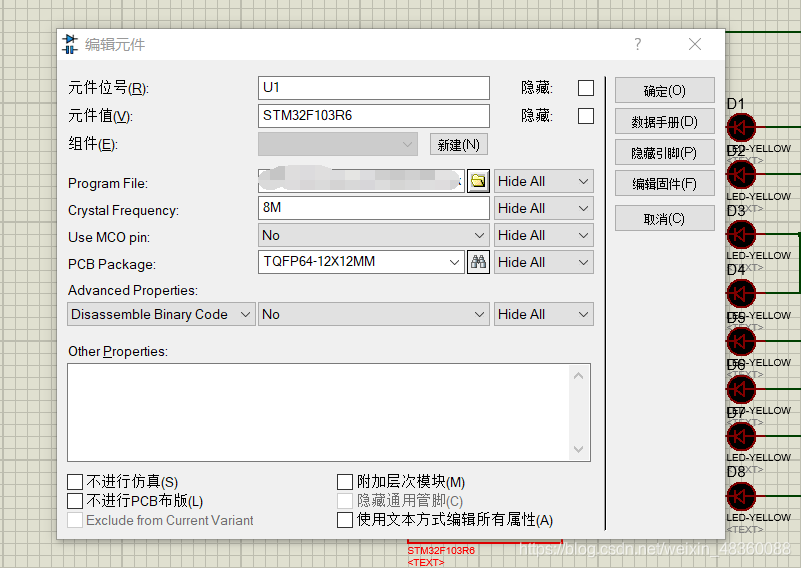Open Program File Hide All dropdown
The width and height of the screenshot is (801, 568).
pyautogui.click(x=544, y=181)
